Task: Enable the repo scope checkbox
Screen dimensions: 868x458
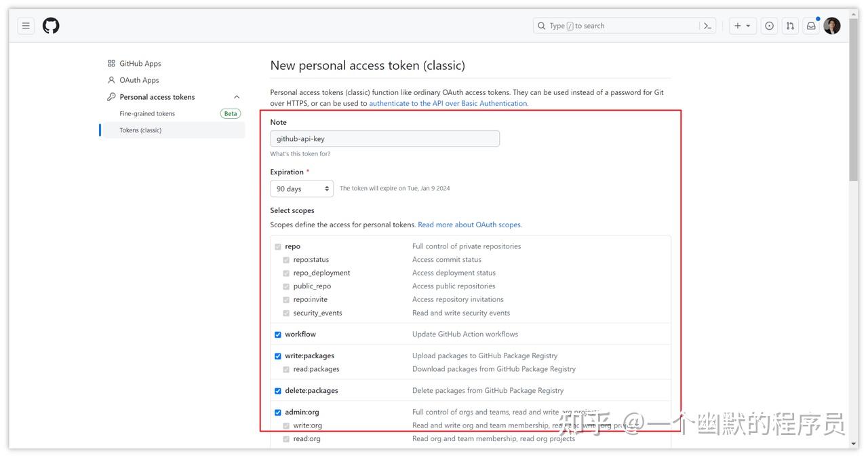Action: [278, 246]
